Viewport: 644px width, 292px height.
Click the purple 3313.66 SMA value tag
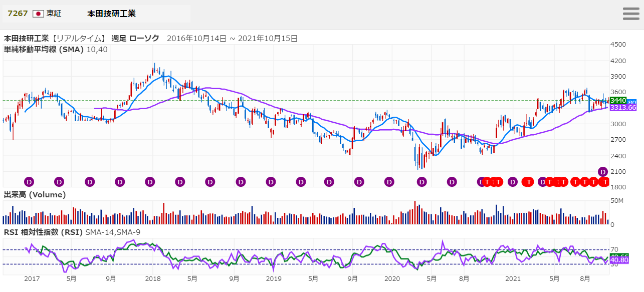623,108
